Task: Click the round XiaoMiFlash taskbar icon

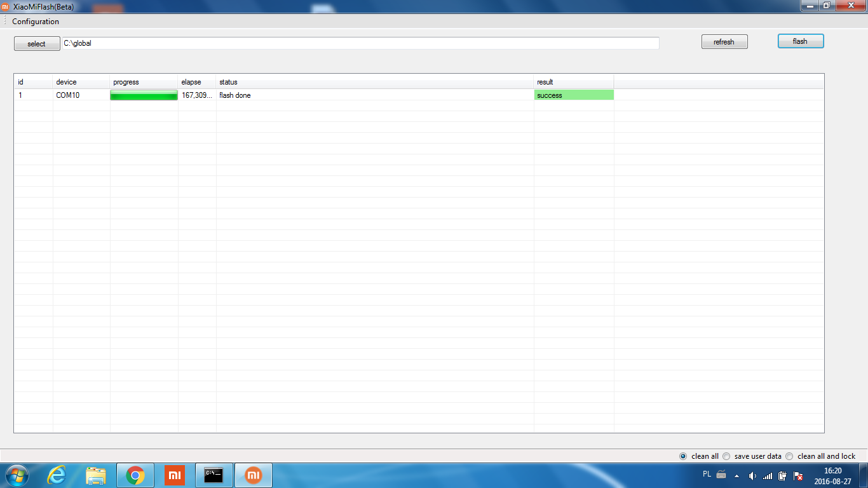Action: [253, 475]
